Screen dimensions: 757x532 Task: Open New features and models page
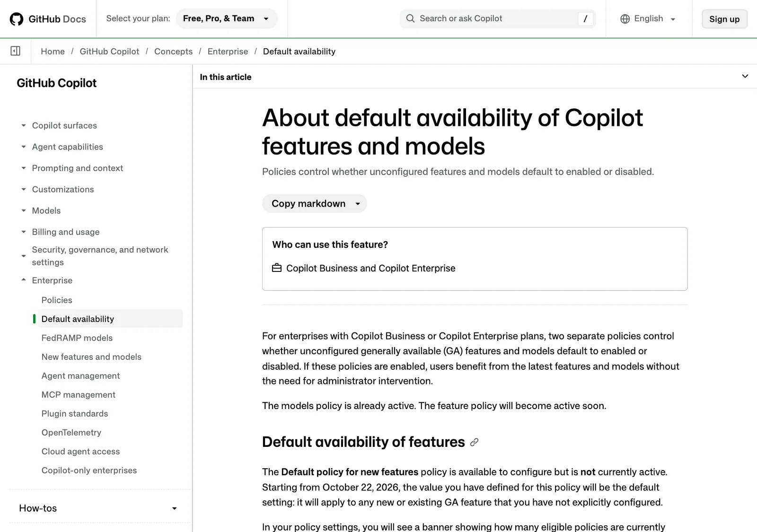[91, 357]
